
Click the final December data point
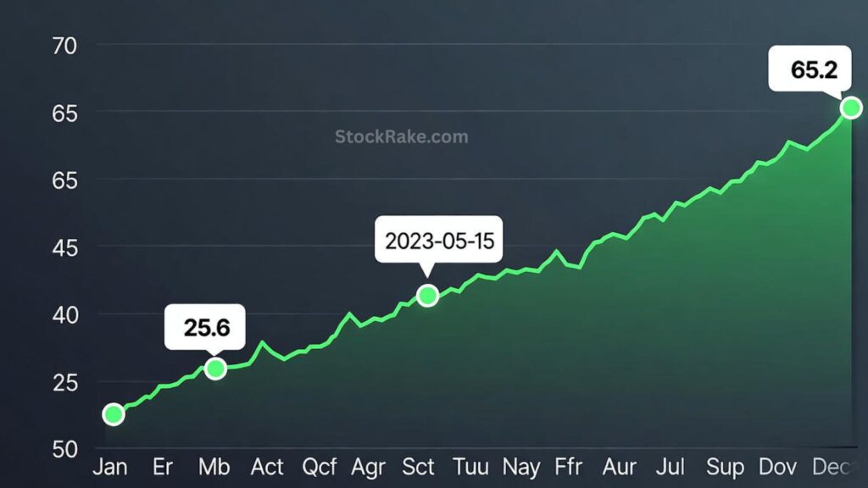[x=851, y=108]
